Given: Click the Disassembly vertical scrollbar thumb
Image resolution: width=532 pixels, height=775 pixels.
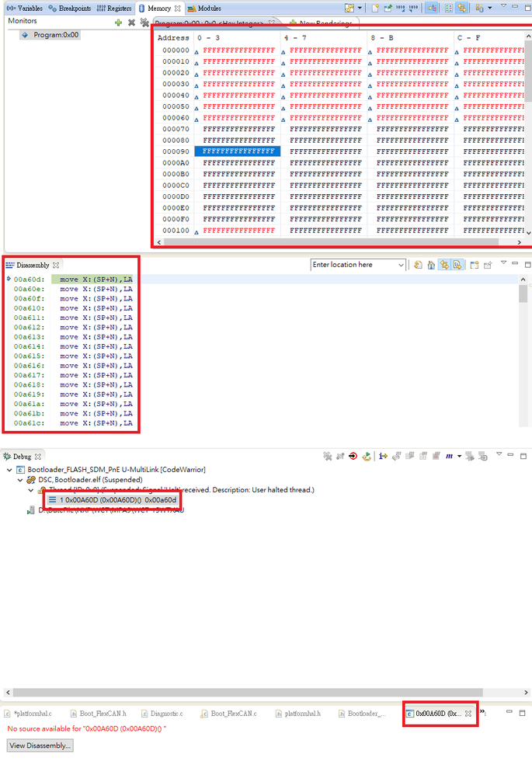Looking at the screenshot, I should [x=523, y=293].
